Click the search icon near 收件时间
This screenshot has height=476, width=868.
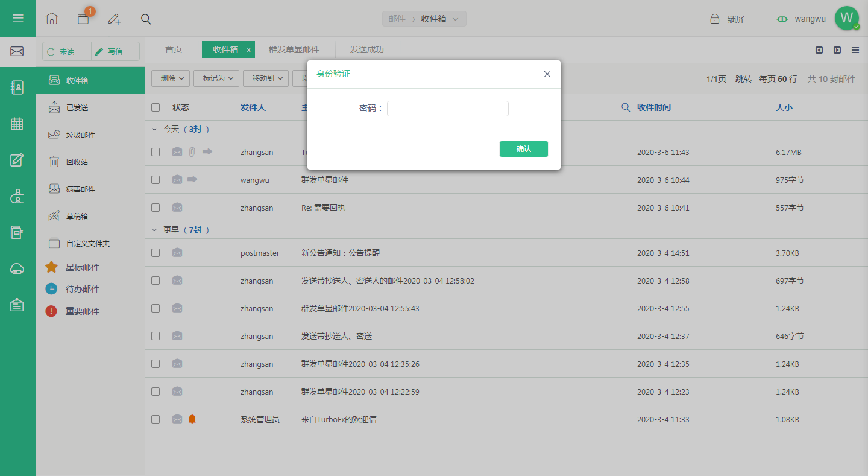coord(626,107)
